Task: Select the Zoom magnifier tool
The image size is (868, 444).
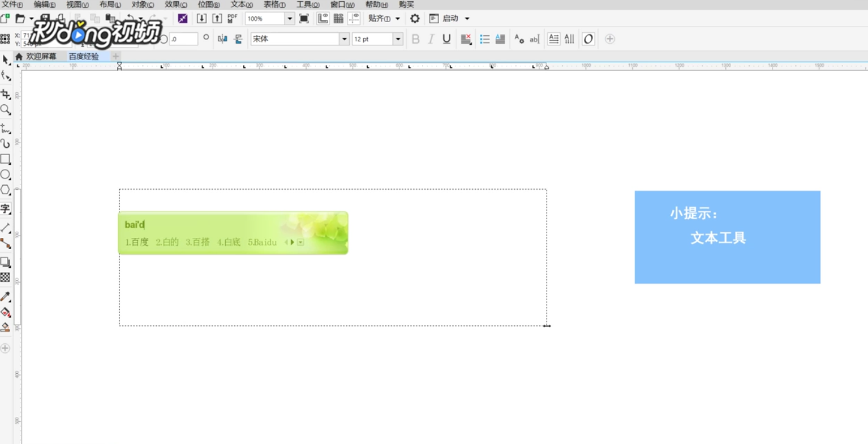Action: click(6, 109)
